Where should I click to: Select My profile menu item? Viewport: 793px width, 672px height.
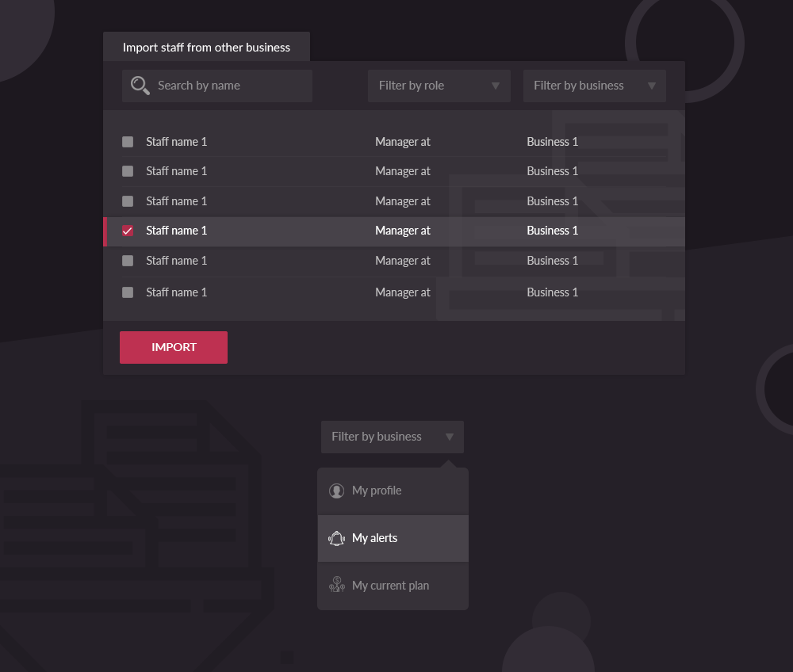pyautogui.click(x=393, y=491)
